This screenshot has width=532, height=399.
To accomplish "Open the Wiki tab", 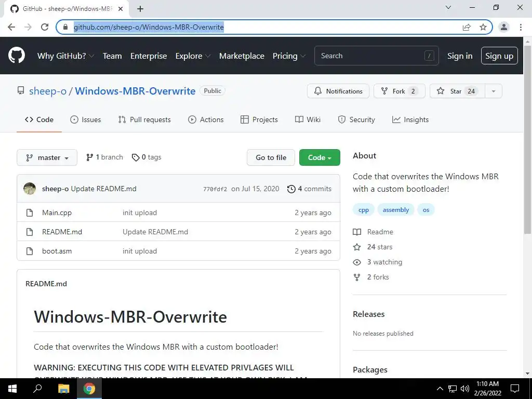I will coord(308,120).
